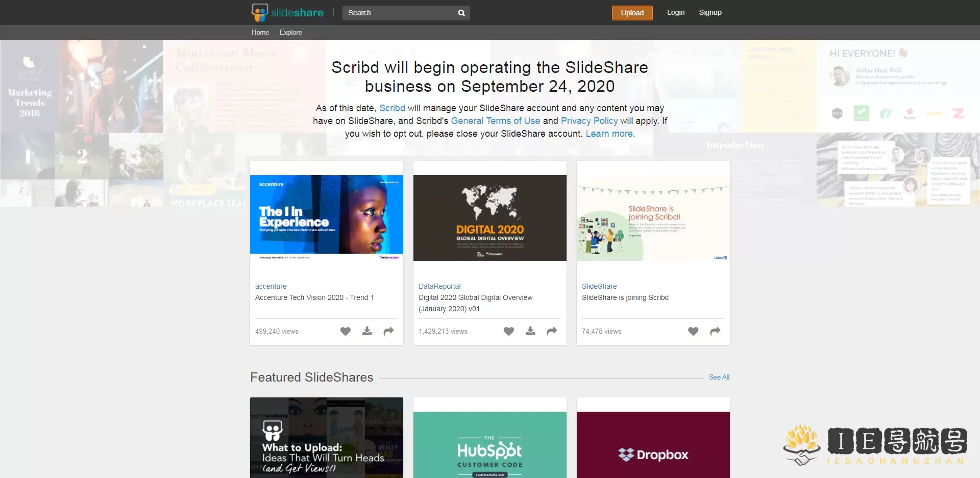Switch to the Explore tab
The width and height of the screenshot is (980, 478).
point(290,32)
